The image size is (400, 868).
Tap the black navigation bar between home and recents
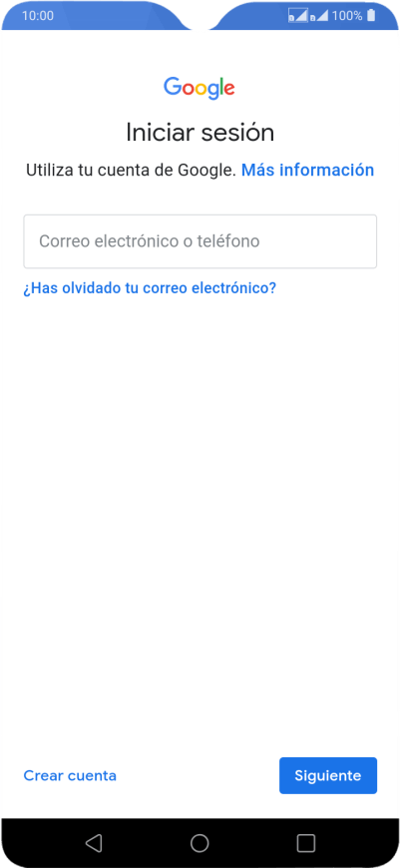pyautogui.click(x=252, y=842)
